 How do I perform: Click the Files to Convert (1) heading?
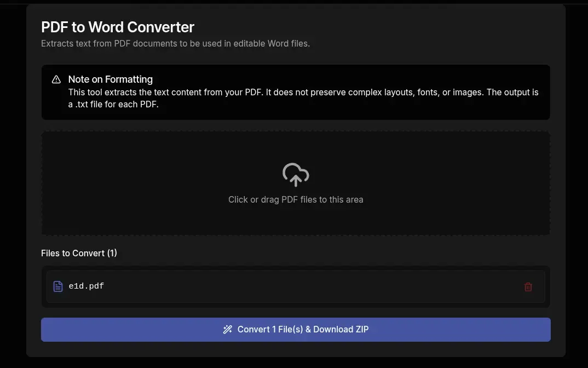(x=78, y=253)
